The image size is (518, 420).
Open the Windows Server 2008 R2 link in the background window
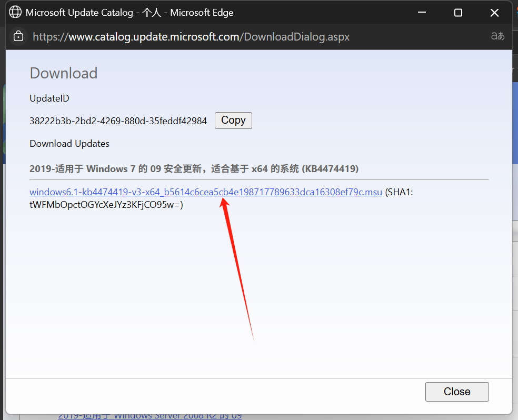point(150,416)
